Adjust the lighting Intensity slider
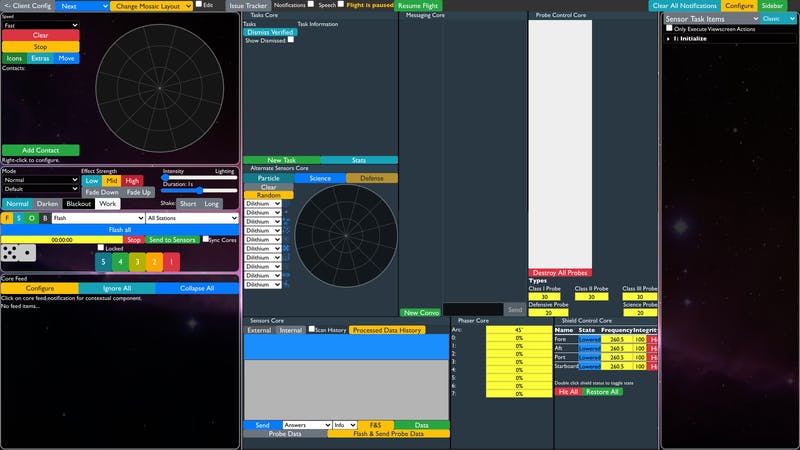This screenshot has height=450, width=800. pyautogui.click(x=199, y=177)
